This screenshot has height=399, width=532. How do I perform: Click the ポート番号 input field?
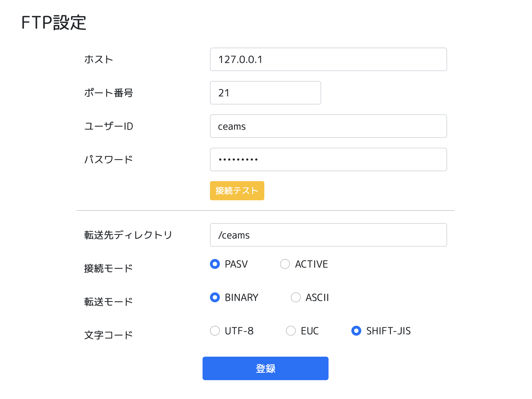click(265, 93)
